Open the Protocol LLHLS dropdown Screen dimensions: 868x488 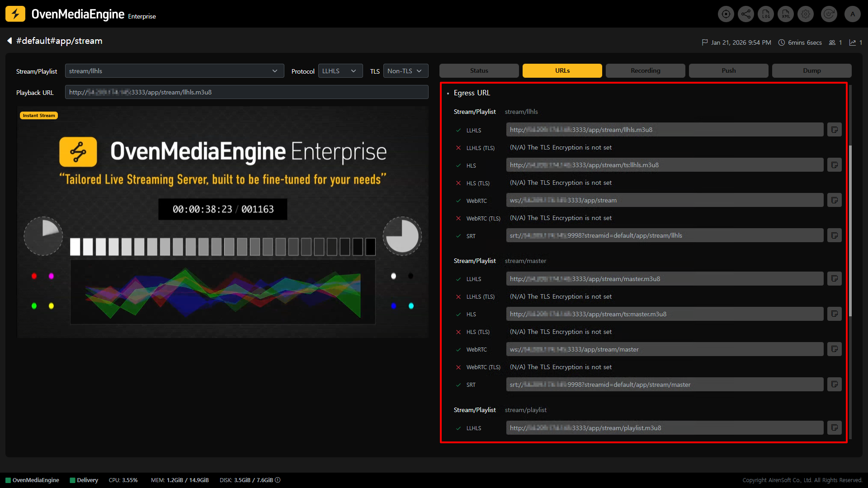click(340, 71)
